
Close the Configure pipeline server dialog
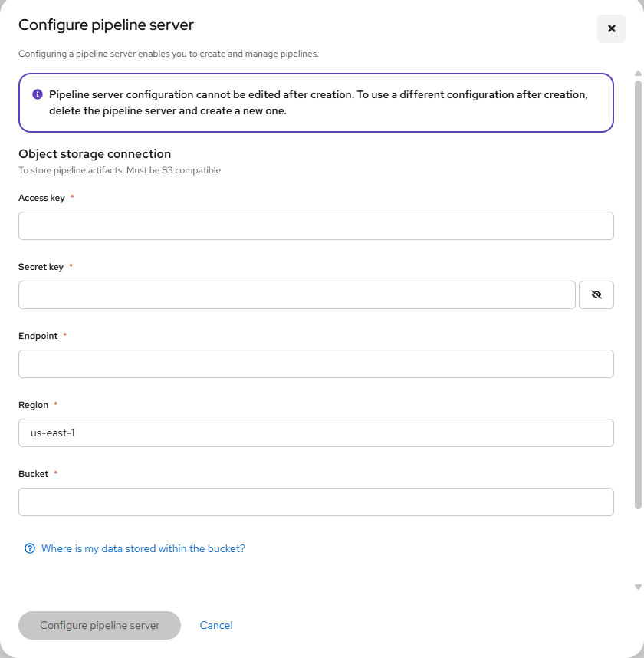pyautogui.click(x=611, y=28)
